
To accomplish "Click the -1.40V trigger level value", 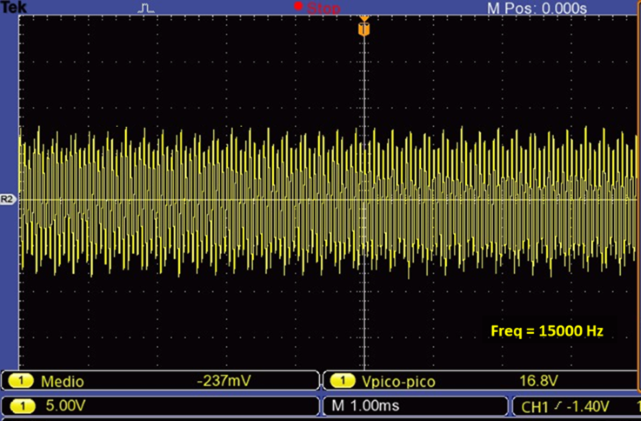I will tap(588, 407).
